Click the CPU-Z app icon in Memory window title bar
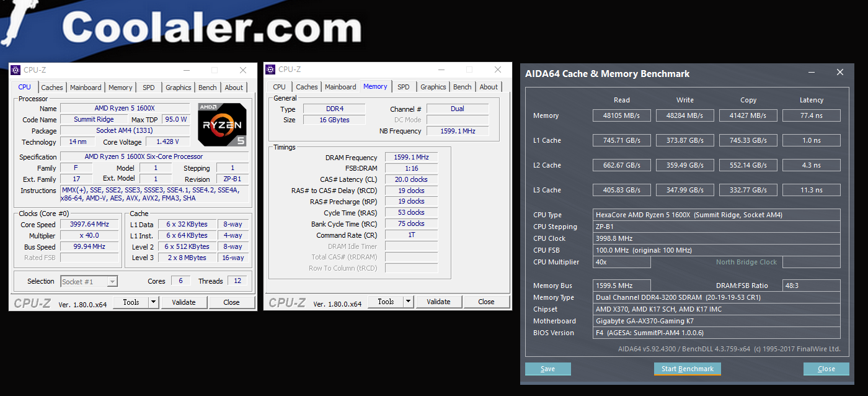The image size is (868, 396). click(271, 70)
